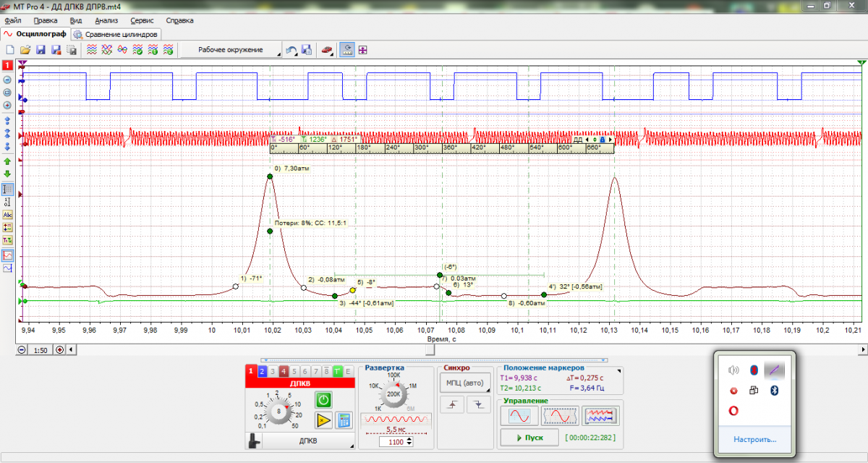Switch to Сравнение цилиндров tab
The width and height of the screenshot is (868, 463).
coord(116,34)
